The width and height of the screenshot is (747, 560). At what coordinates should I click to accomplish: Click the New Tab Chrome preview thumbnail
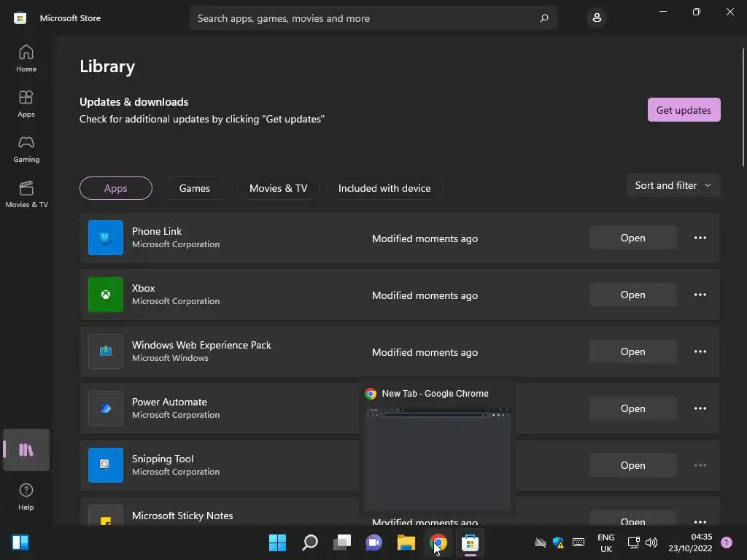coord(438,459)
